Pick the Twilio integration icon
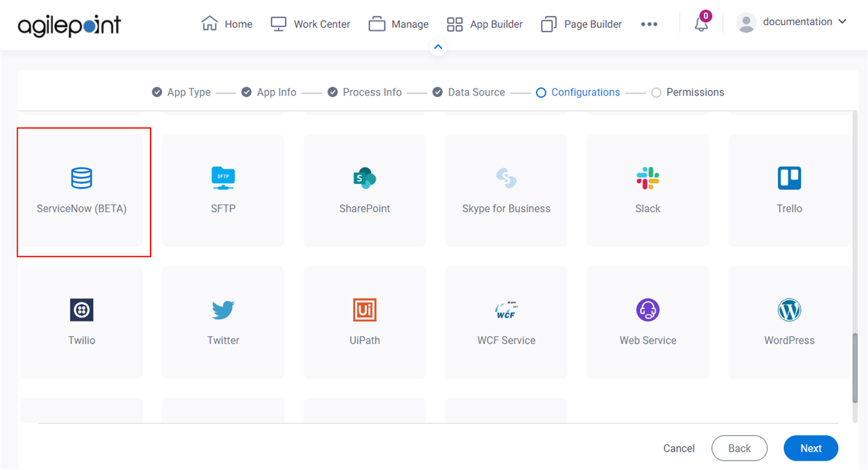The width and height of the screenshot is (868, 470). [x=81, y=322]
